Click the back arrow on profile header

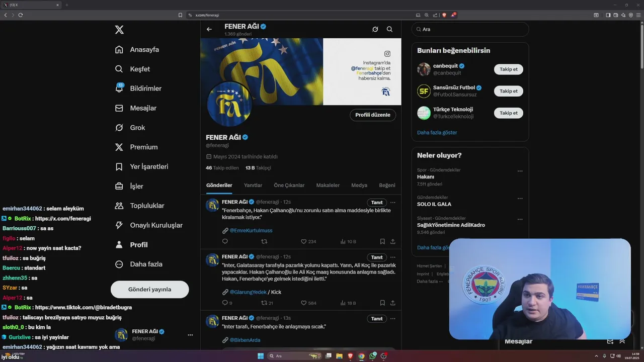(209, 29)
